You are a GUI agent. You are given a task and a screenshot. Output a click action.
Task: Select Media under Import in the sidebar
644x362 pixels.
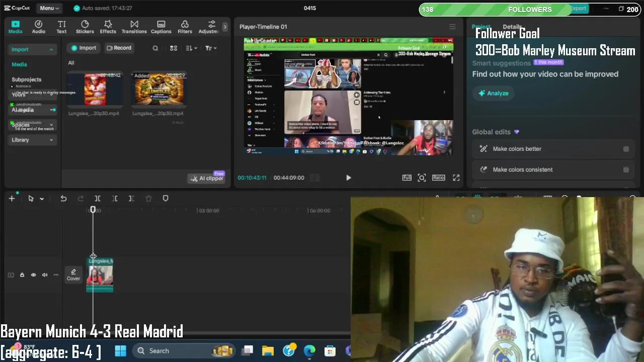19,64
